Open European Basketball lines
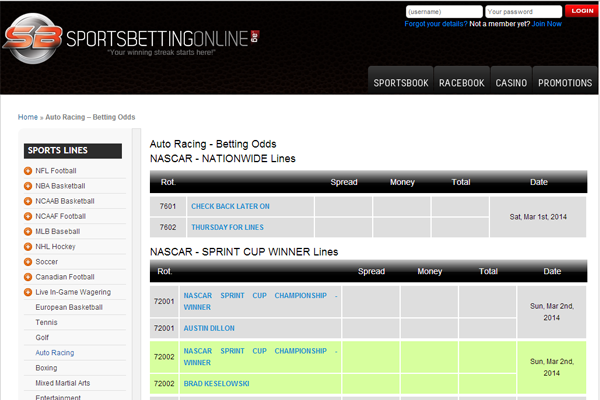 point(69,307)
